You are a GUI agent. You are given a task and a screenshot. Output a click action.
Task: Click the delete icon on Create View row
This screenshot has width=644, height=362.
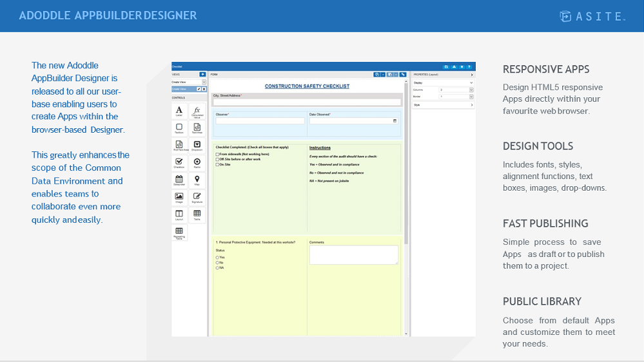tap(204, 89)
